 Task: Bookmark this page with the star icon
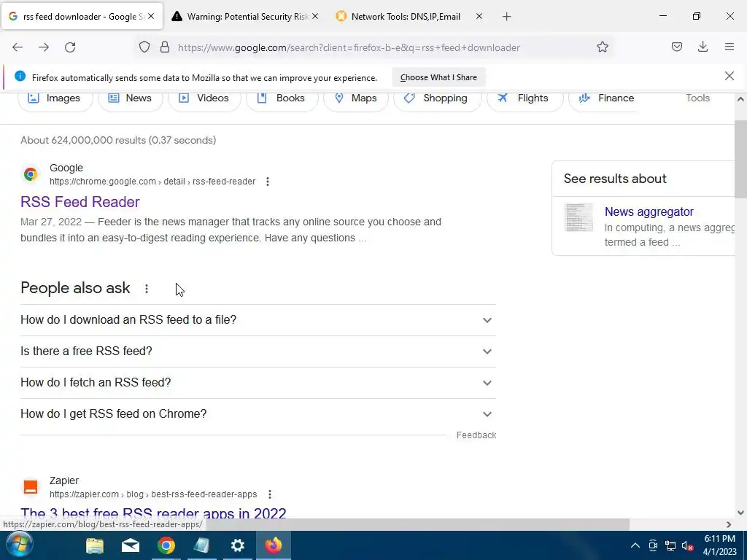(602, 47)
